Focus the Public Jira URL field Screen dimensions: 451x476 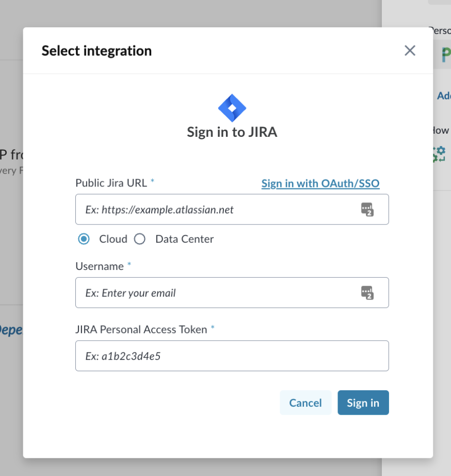(232, 210)
